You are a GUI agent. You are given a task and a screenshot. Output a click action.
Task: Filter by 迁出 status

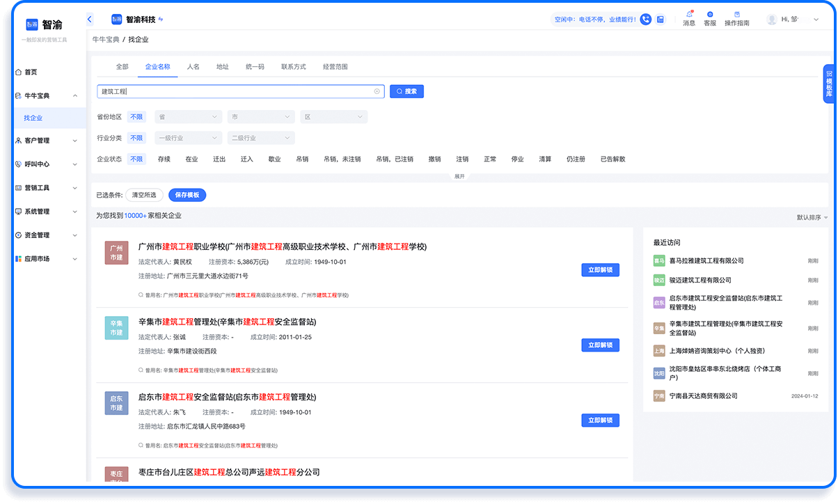pyautogui.click(x=219, y=159)
